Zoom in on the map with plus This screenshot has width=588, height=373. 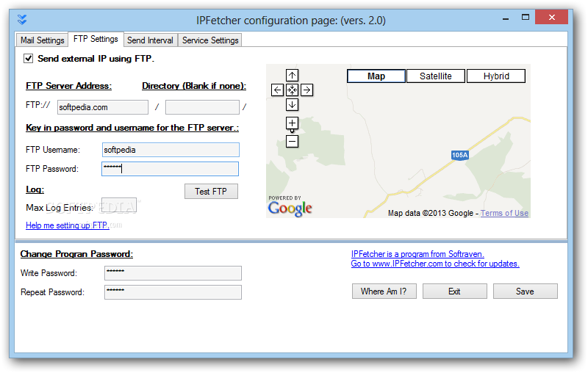pyautogui.click(x=292, y=123)
